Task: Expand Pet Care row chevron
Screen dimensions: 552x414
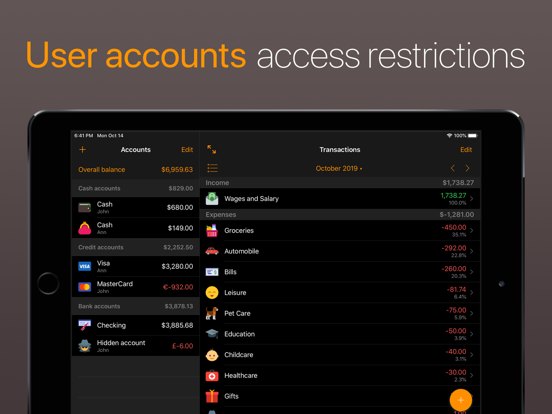Action: 472,313
